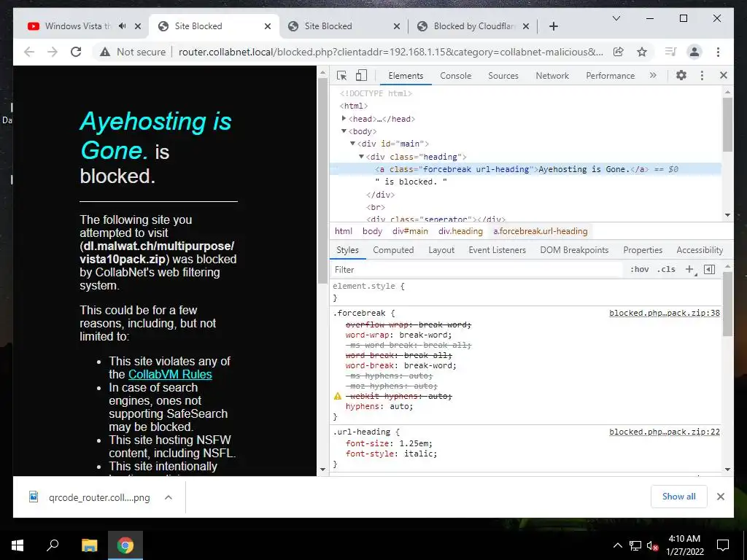Image resolution: width=747 pixels, height=560 pixels.
Task: Reload the current page
Action: (x=76, y=52)
